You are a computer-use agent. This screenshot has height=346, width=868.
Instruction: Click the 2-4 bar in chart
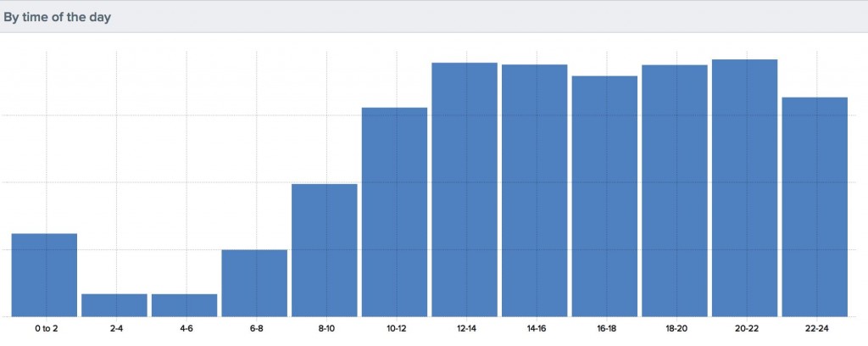point(114,305)
